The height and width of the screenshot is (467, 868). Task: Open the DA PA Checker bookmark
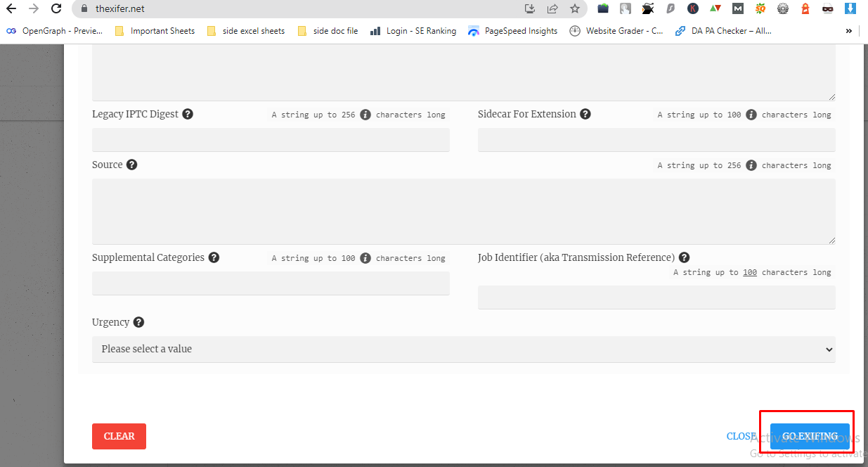723,31
